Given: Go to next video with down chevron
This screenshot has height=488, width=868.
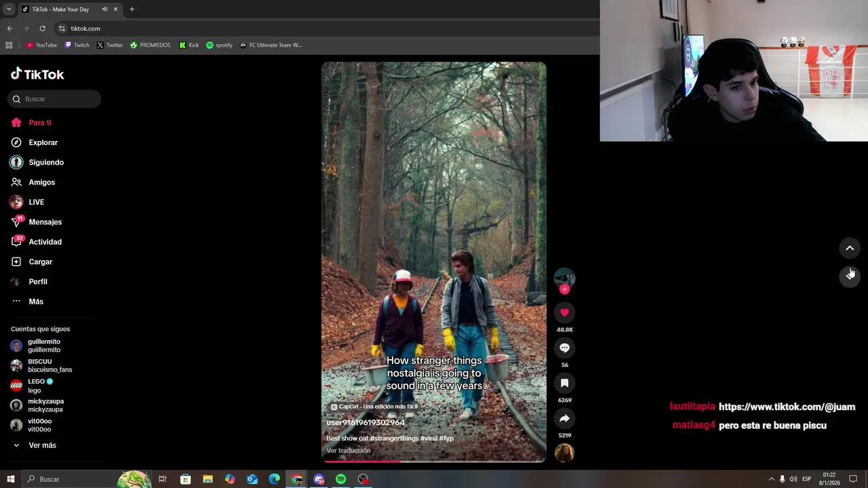Looking at the screenshot, I should tap(850, 277).
